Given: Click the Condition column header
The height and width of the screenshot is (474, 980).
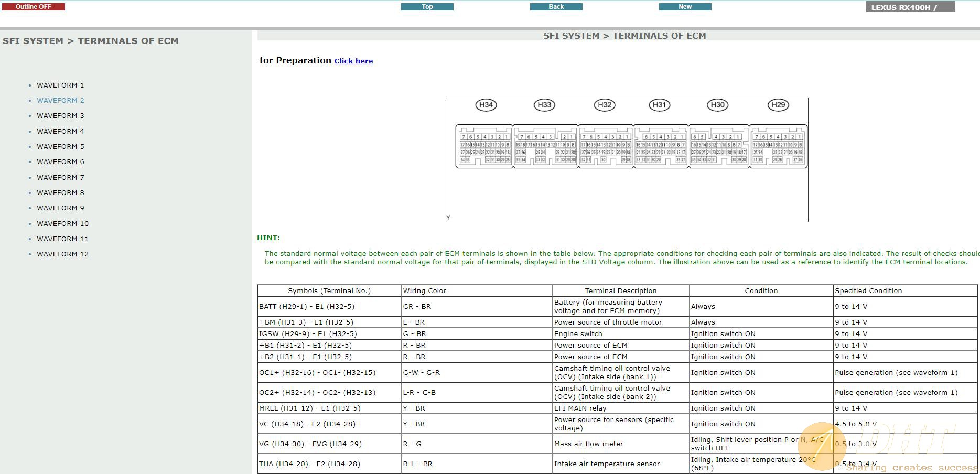Looking at the screenshot, I should [761, 290].
